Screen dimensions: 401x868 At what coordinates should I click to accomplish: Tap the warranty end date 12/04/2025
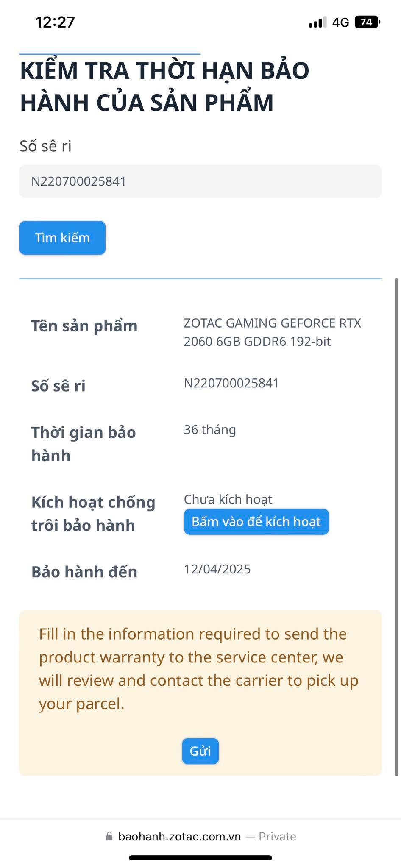pyautogui.click(x=217, y=569)
